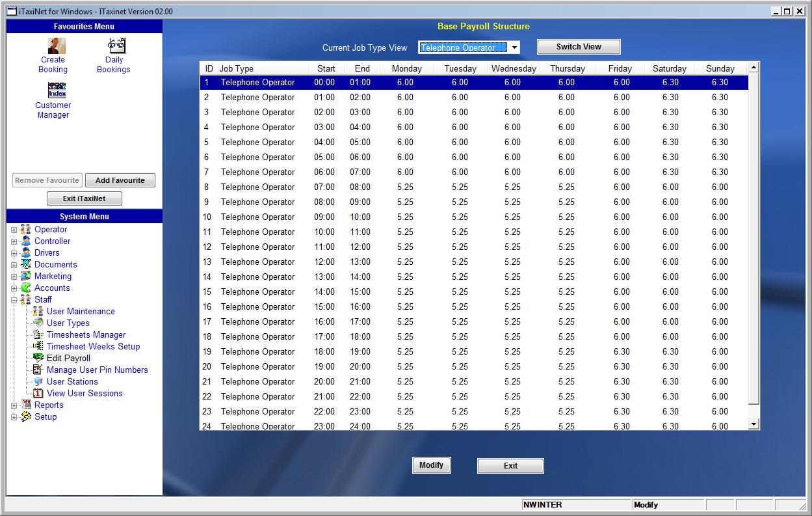Click the Drivers tree icon
The height and width of the screenshot is (516, 812).
click(25, 253)
